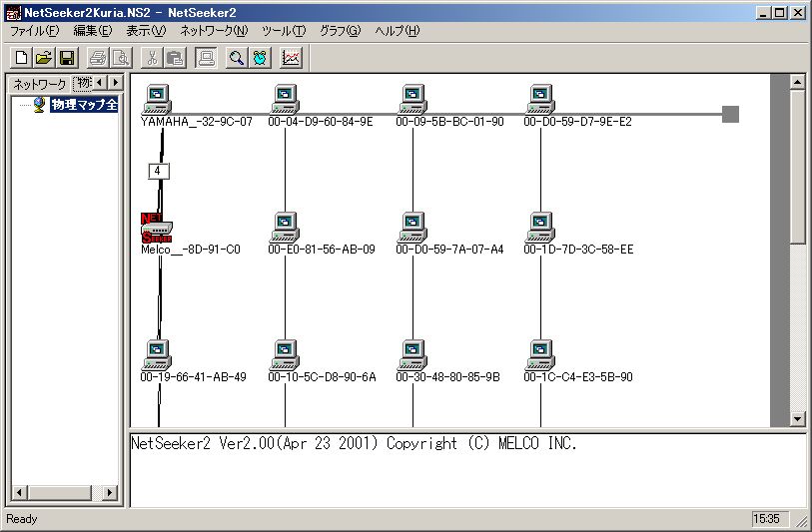The image size is (812, 532).
Task: Click the Ready status bar text
Action: click(x=22, y=519)
